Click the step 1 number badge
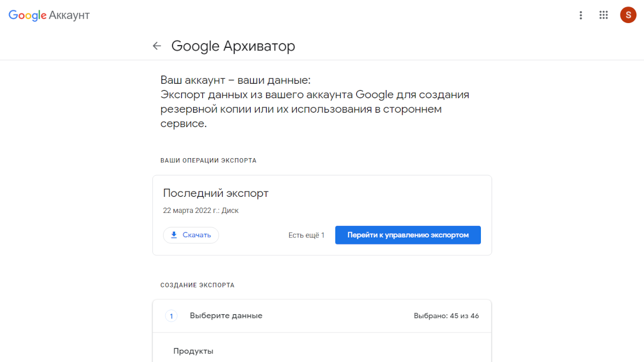The height and width of the screenshot is (362, 644). (x=171, y=315)
